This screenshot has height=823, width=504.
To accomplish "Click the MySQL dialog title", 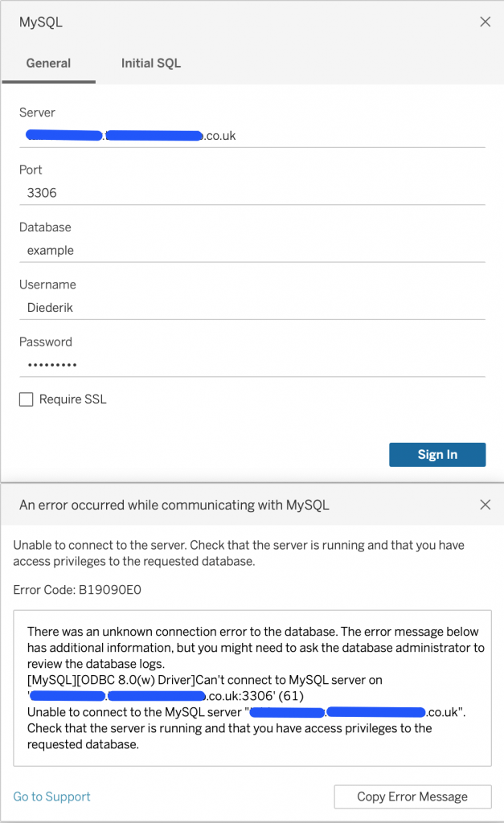I will click(41, 23).
